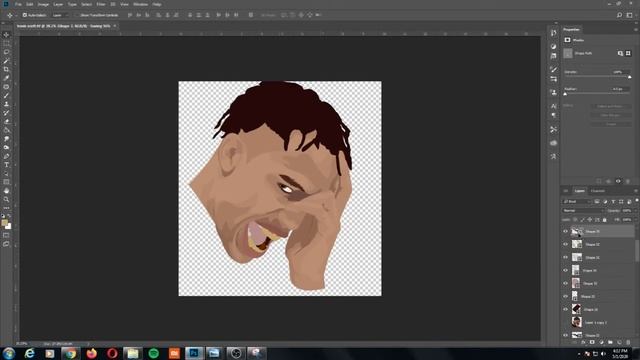Select the Move tool in the toolbar
The height and width of the screenshot is (360, 640).
tap(6, 35)
